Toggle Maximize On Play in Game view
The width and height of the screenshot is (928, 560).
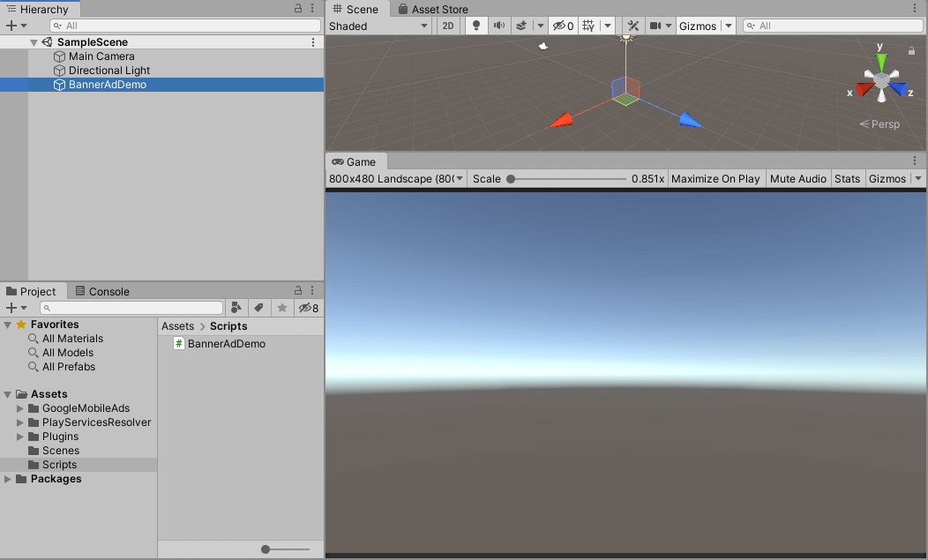[x=715, y=178]
